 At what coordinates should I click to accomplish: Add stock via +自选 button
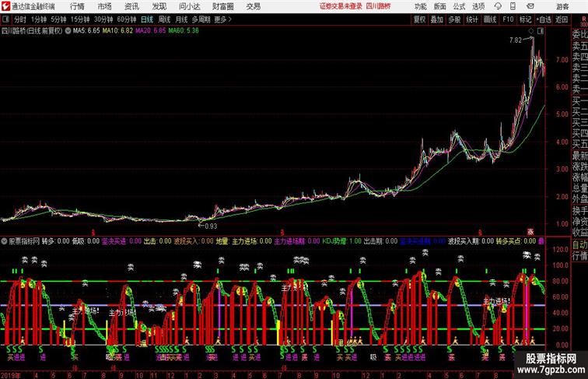pos(544,19)
